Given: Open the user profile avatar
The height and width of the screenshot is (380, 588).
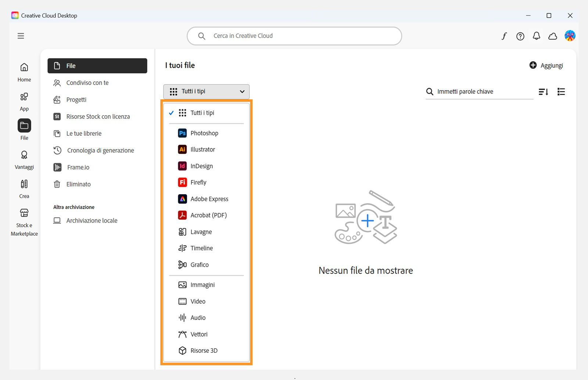Looking at the screenshot, I should click(x=570, y=36).
